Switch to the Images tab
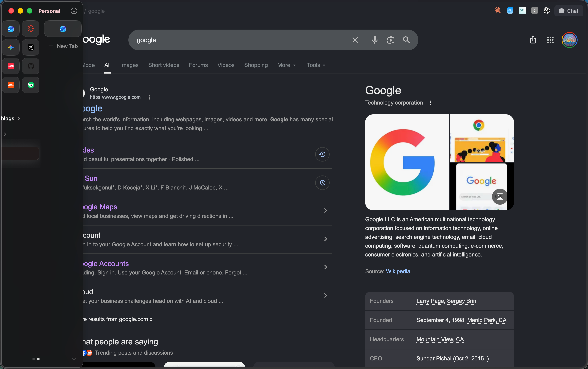This screenshot has height=369, width=588. (x=129, y=65)
